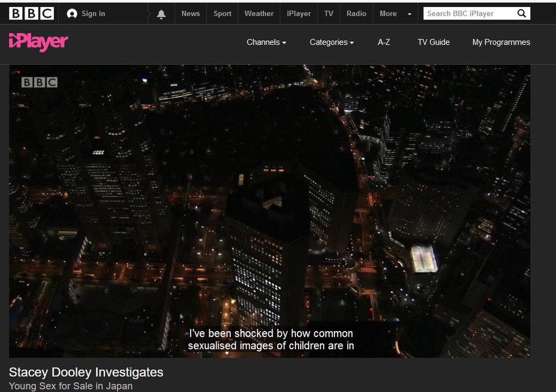556x392 pixels.
Task: Open the A-Z programme listing
Action: (384, 42)
